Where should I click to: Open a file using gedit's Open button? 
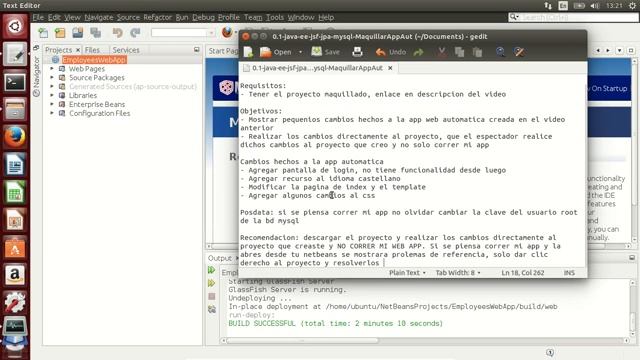(276, 52)
